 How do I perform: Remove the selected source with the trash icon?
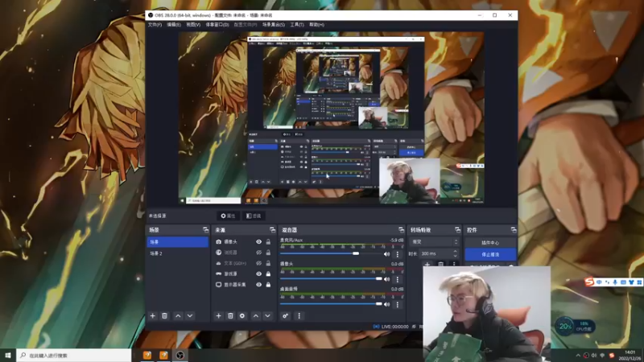pyautogui.click(x=230, y=315)
